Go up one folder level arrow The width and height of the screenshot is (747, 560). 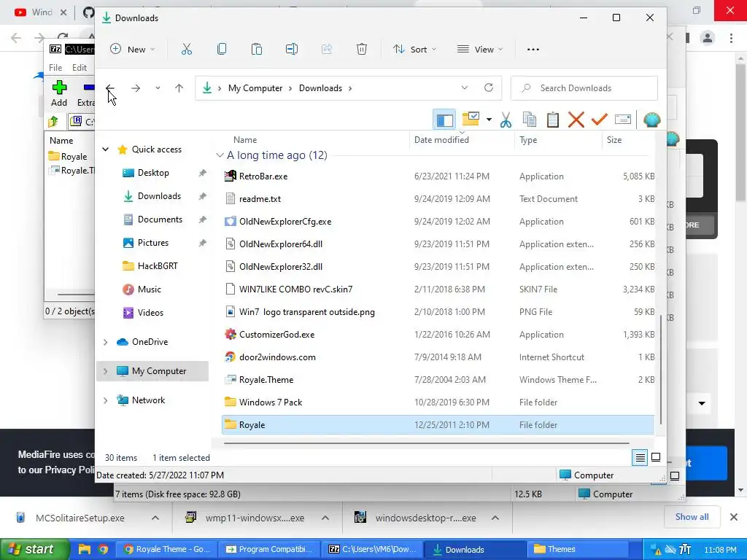[179, 88]
